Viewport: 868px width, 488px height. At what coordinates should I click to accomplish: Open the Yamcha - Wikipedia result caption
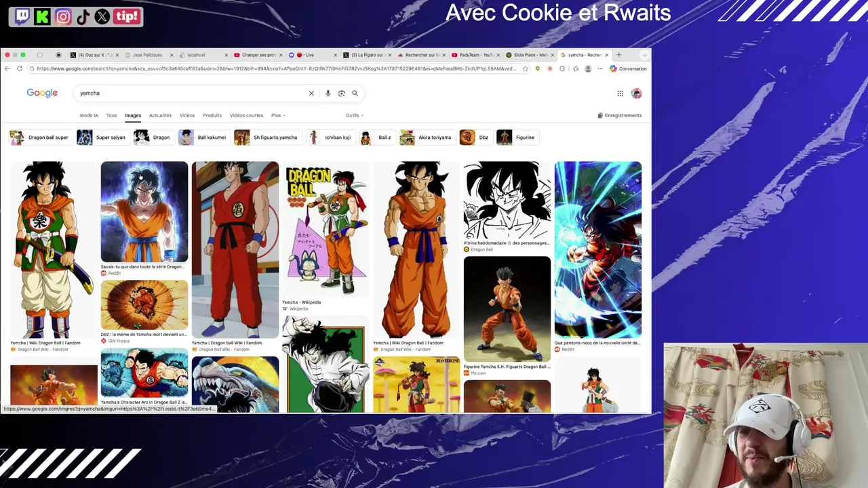pyautogui.click(x=302, y=302)
